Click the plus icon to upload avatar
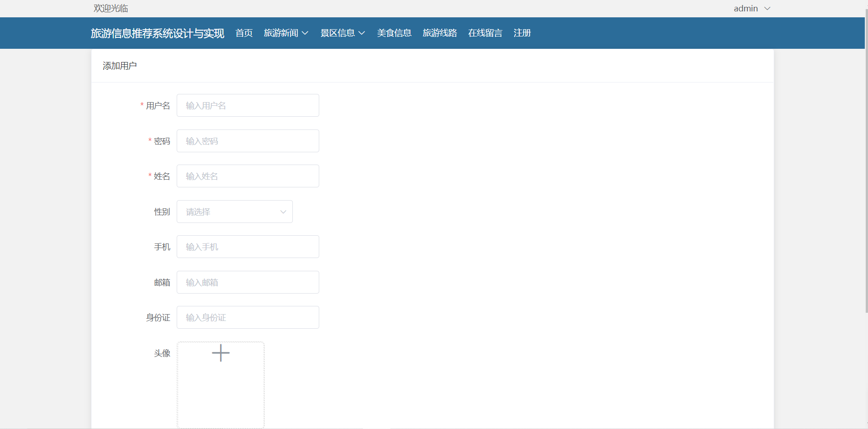868x429 pixels. [x=221, y=353]
